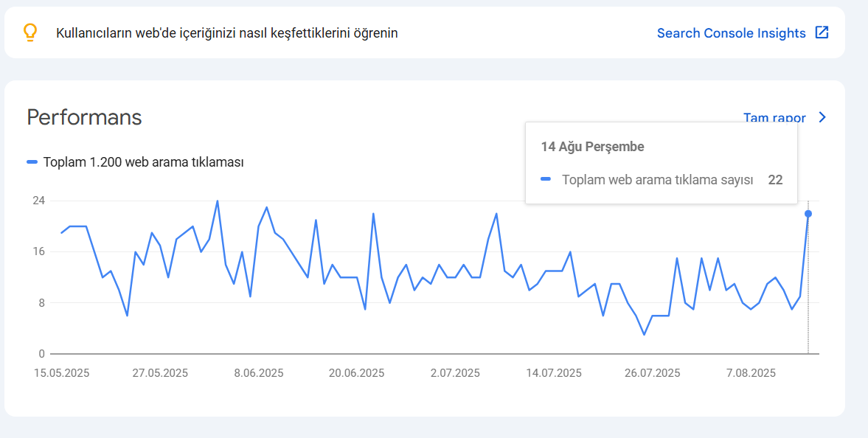Click the 2.07.2025 date axis label
Screen dimensions: 868x438
point(456,372)
